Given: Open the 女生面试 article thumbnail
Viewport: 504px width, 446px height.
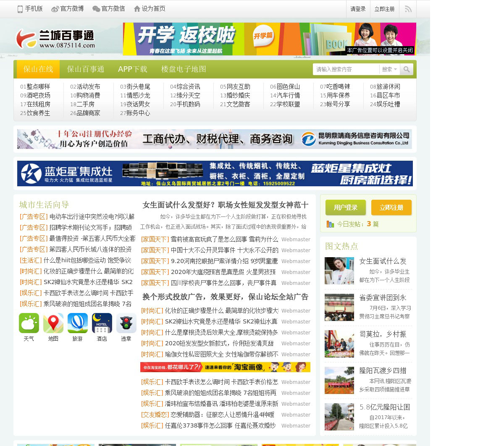Looking at the screenshot, I should click(339, 271).
